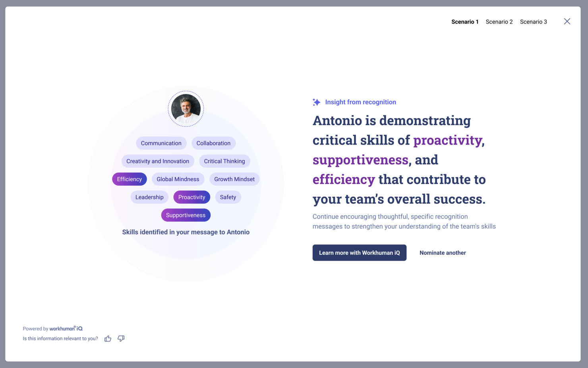Click the Nominate another option

coord(443,253)
